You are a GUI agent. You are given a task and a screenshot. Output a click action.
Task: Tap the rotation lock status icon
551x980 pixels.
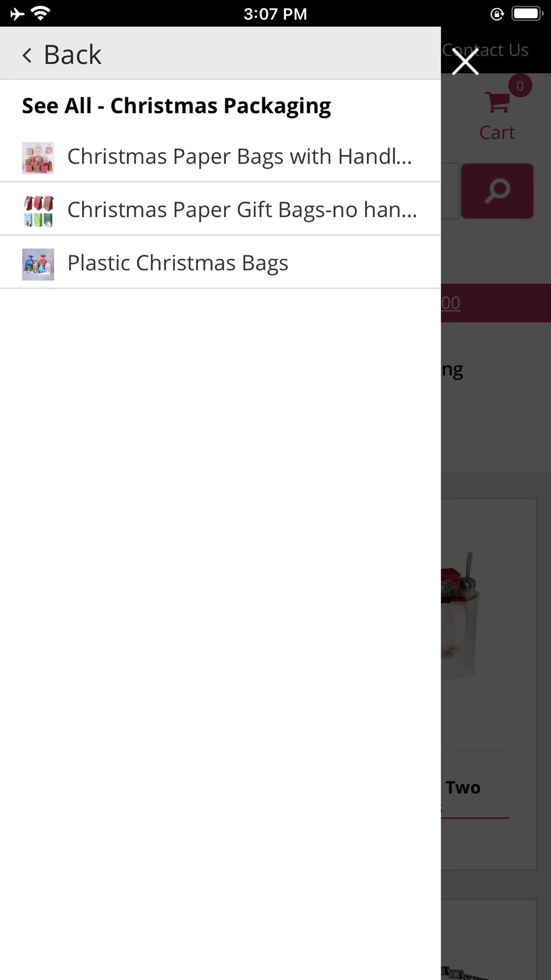pos(497,14)
